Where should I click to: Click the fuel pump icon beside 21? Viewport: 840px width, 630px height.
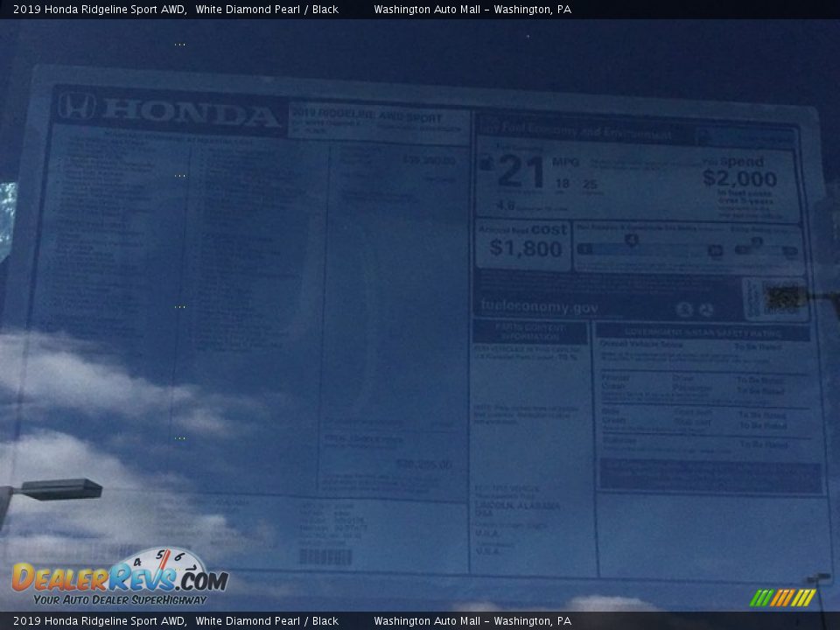click(x=486, y=163)
